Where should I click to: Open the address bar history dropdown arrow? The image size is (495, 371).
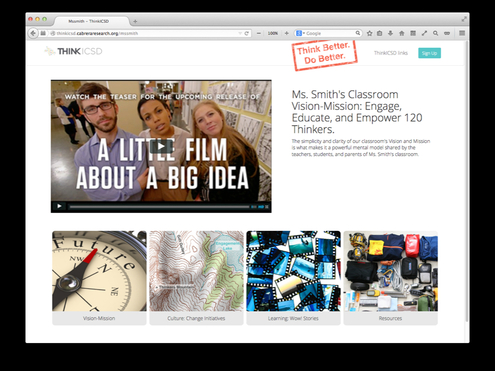[240, 33]
